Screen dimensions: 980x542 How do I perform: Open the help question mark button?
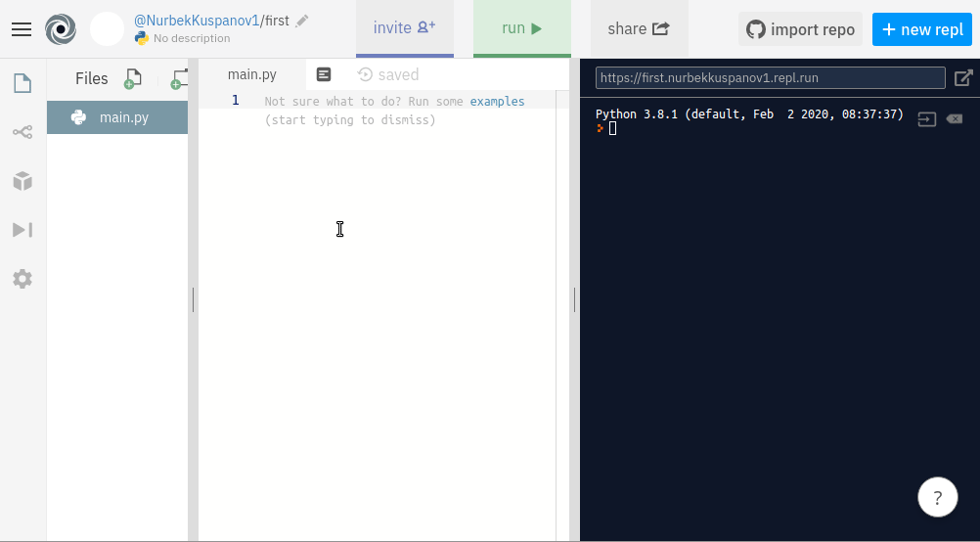coord(937,497)
